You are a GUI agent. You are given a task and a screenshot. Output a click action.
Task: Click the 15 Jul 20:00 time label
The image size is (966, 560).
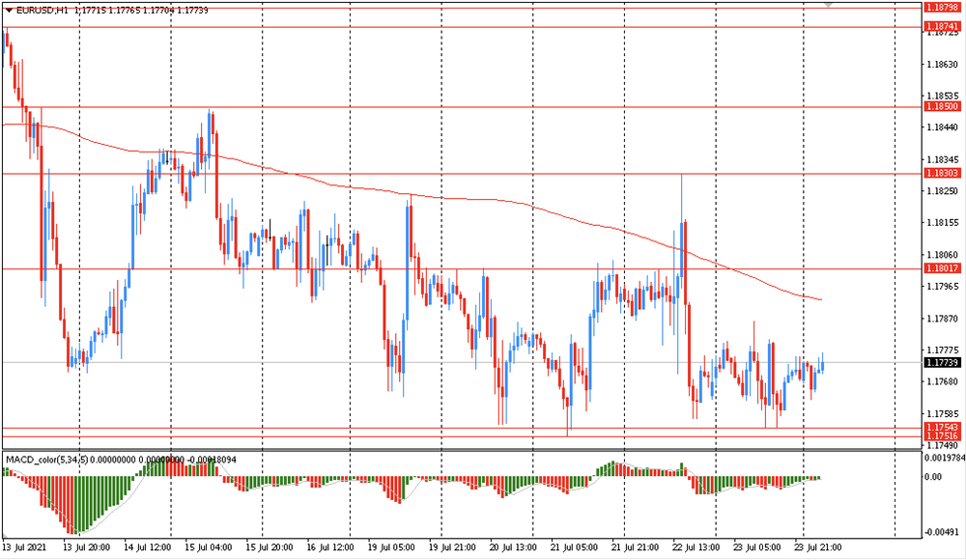(x=269, y=547)
